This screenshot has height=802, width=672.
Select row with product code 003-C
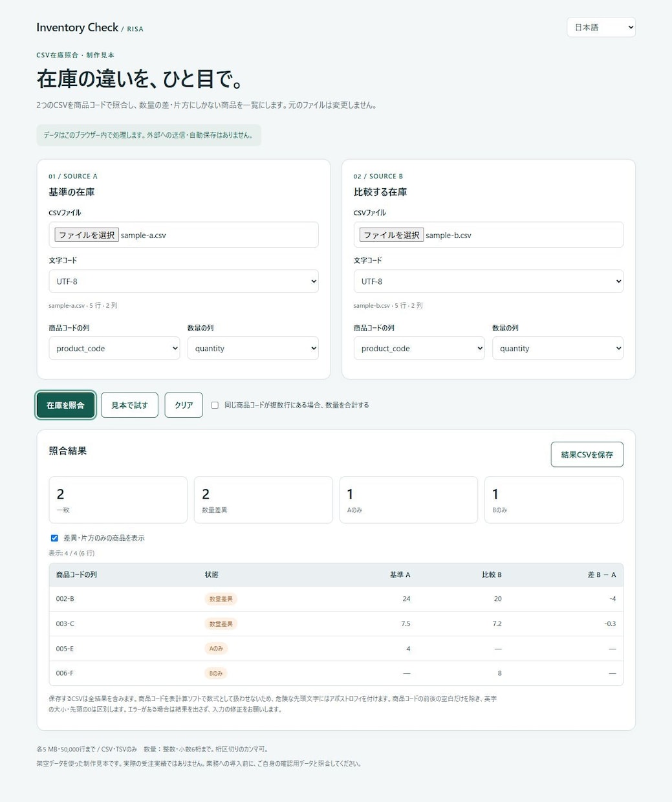pos(336,623)
